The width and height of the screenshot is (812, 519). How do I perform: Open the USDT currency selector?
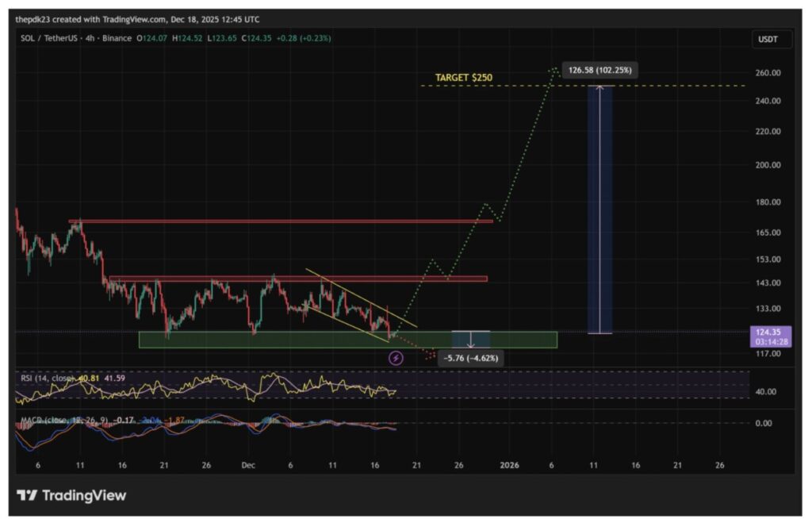766,38
